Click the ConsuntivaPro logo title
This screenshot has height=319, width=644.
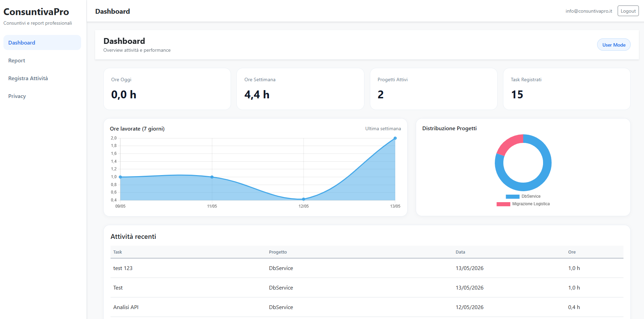pyautogui.click(x=36, y=12)
